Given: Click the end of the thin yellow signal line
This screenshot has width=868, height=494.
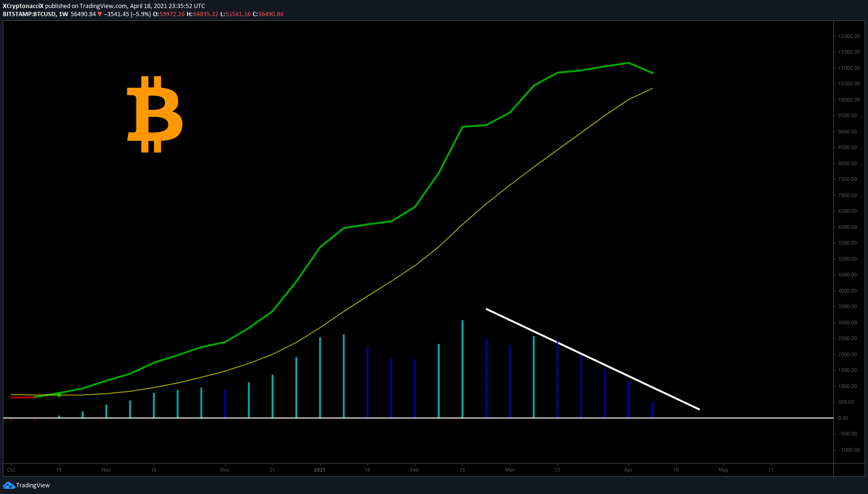Looking at the screenshot, I should pyautogui.click(x=652, y=88).
